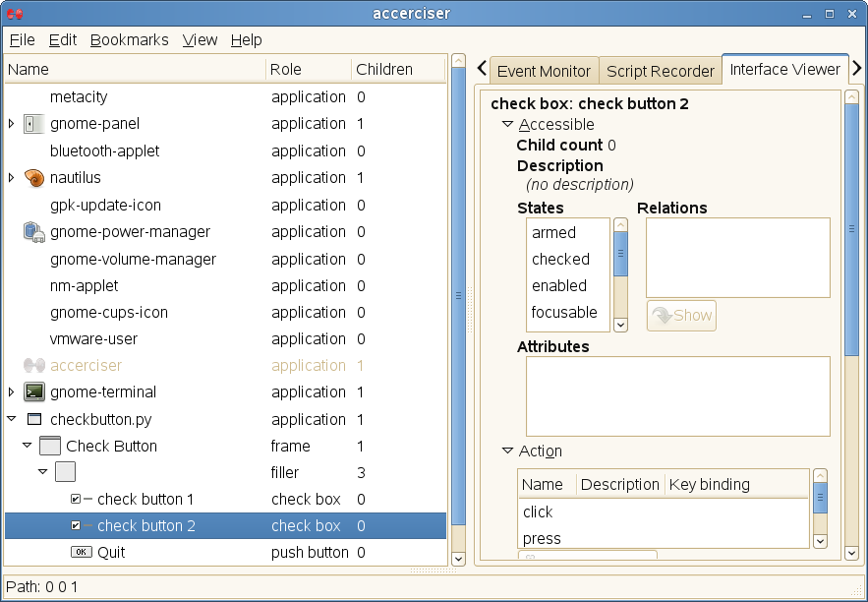868x602 pixels.
Task: Click the Check Button frame icon
Action: (50, 446)
